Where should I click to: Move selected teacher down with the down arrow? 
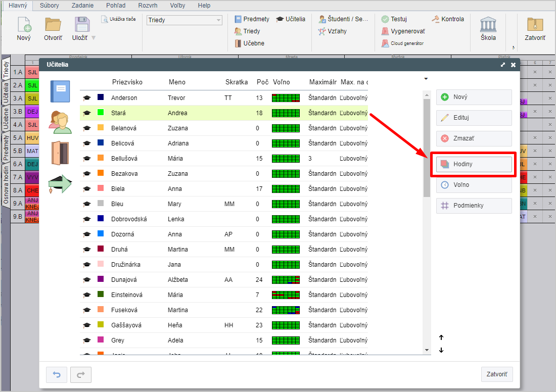click(441, 350)
